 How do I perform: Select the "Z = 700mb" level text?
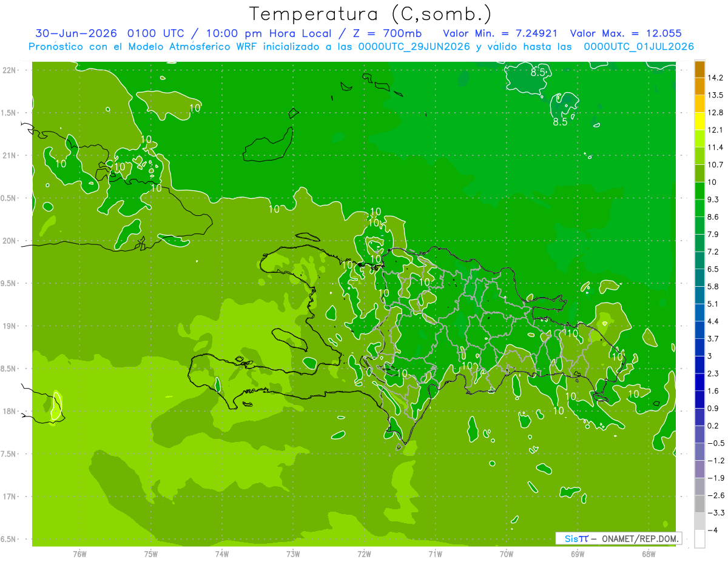(388, 33)
